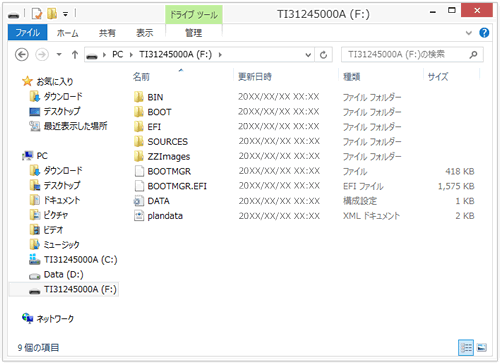500x363 pixels.
Task: Open the recent locations dropdown arrow
Action: (59, 54)
